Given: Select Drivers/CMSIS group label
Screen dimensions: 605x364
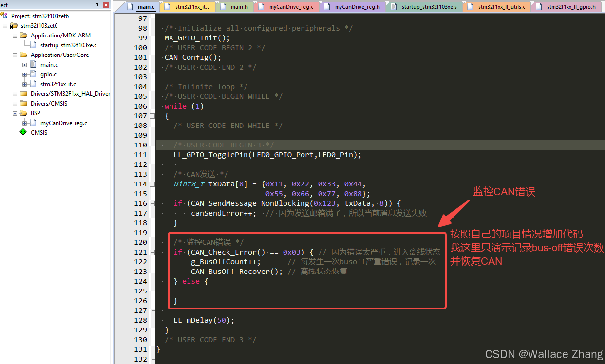Looking at the screenshot, I should pyautogui.click(x=49, y=104).
